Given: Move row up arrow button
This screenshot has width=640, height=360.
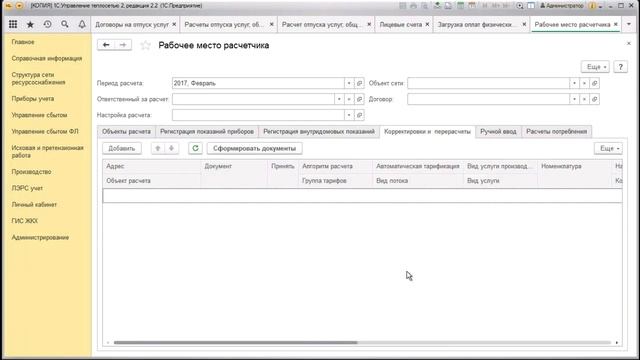Looking at the screenshot, I should (x=158, y=148).
